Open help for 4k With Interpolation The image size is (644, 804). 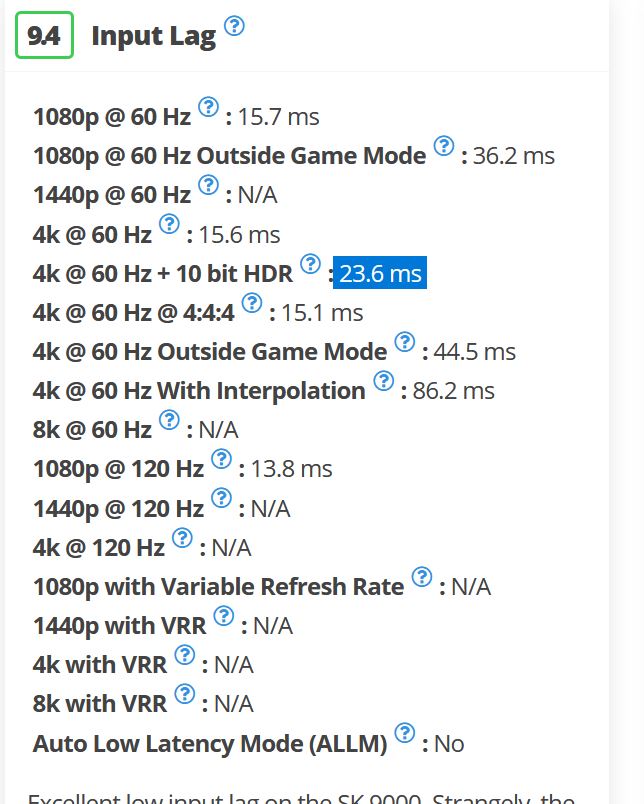(383, 381)
